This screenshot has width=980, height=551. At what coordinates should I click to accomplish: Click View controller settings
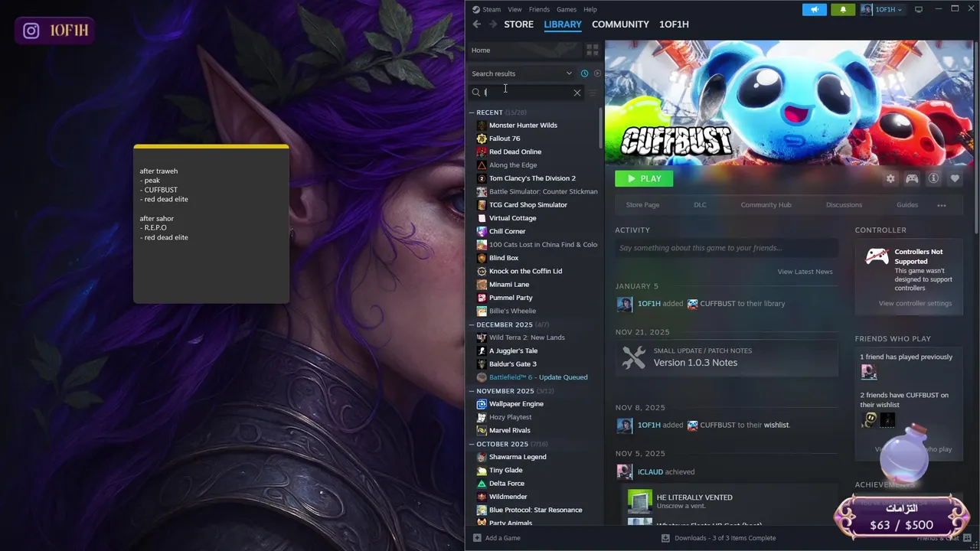click(x=915, y=304)
